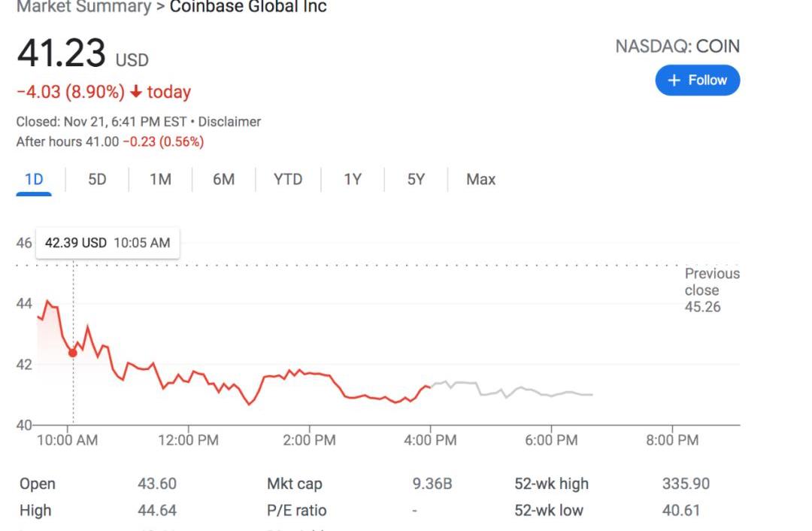Show the Max range chart
This screenshot has width=812, height=531.
point(480,180)
